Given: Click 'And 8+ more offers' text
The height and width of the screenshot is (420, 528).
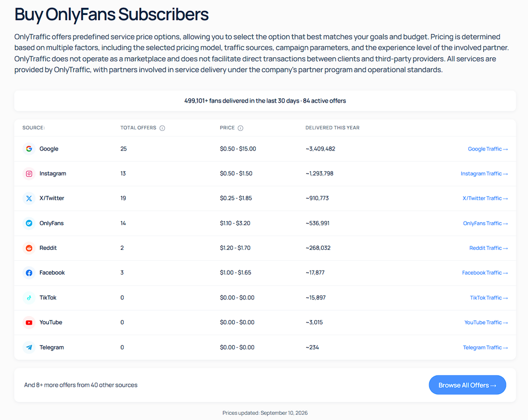Looking at the screenshot, I should coord(81,385).
